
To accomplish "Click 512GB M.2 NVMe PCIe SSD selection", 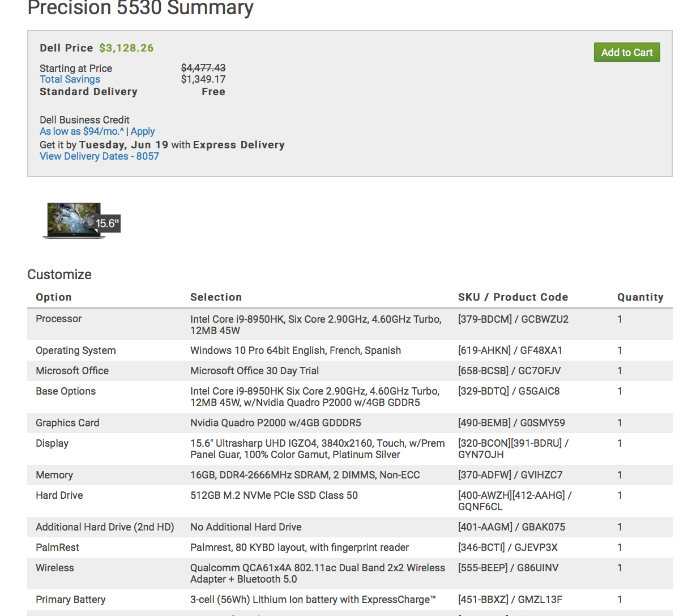I will (274, 495).
